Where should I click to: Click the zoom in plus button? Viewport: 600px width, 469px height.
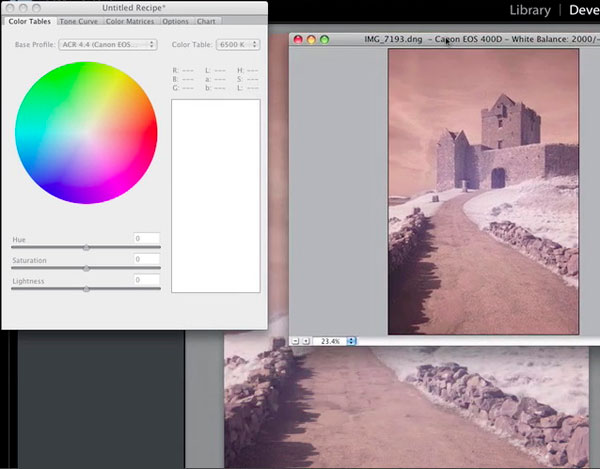click(x=305, y=341)
